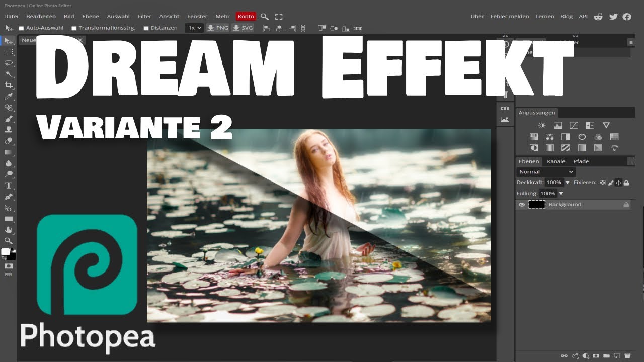Select the Type tool
This screenshot has height=362, width=644.
click(x=9, y=186)
